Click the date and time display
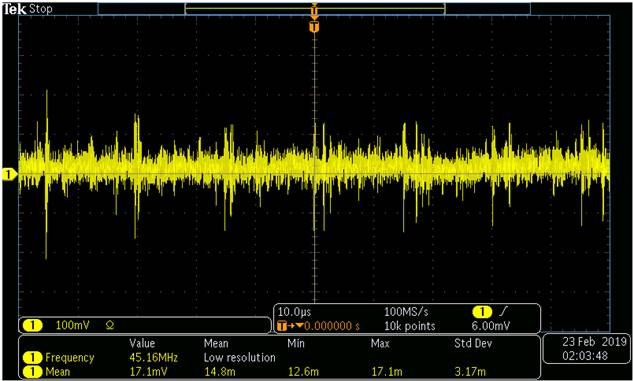This screenshot has height=381, width=633. (587, 349)
